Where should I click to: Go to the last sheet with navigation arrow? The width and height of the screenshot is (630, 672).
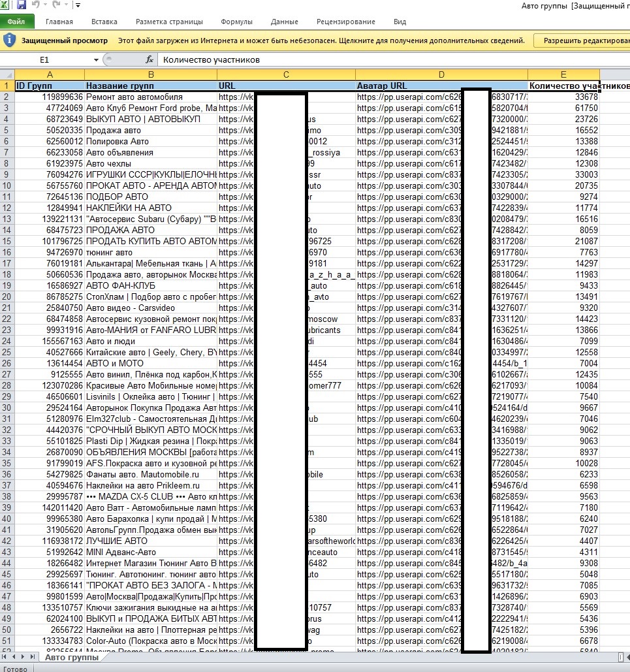click(x=34, y=657)
